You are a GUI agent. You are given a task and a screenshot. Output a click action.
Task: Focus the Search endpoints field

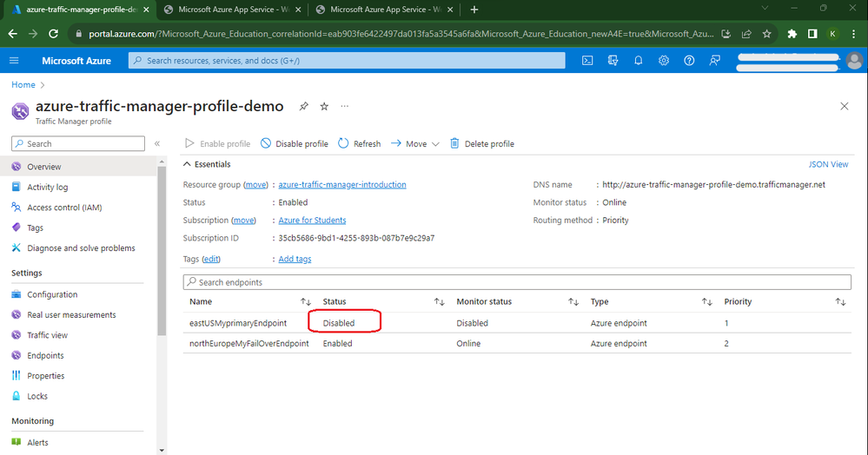[x=517, y=282]
